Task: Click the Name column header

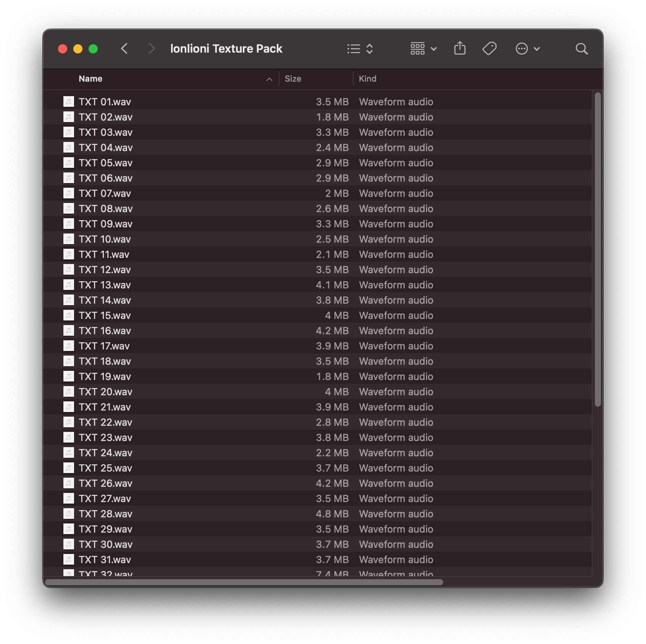Action: 90,79
